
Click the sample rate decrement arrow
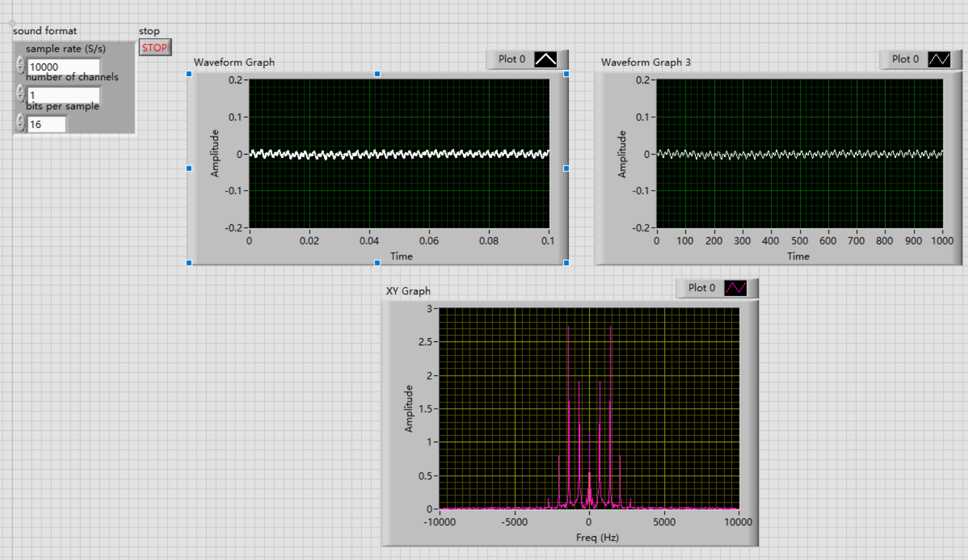(x=20, y=69)
